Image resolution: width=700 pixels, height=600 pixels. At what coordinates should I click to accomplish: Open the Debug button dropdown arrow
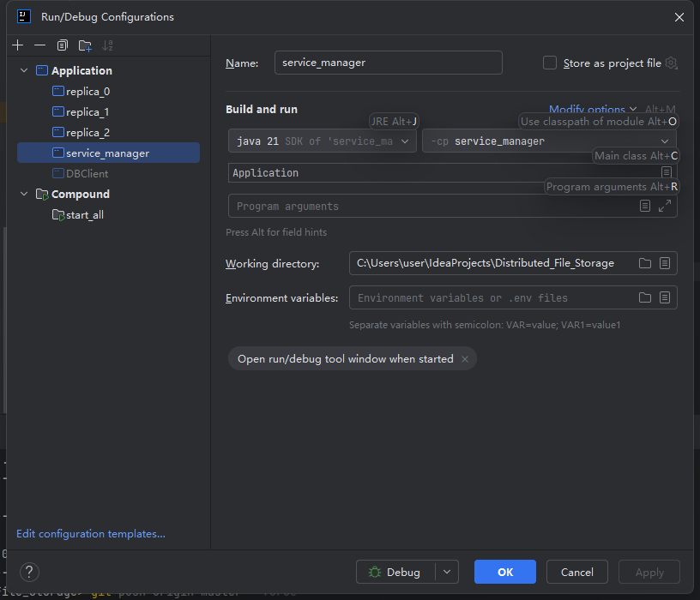point(447,572)
